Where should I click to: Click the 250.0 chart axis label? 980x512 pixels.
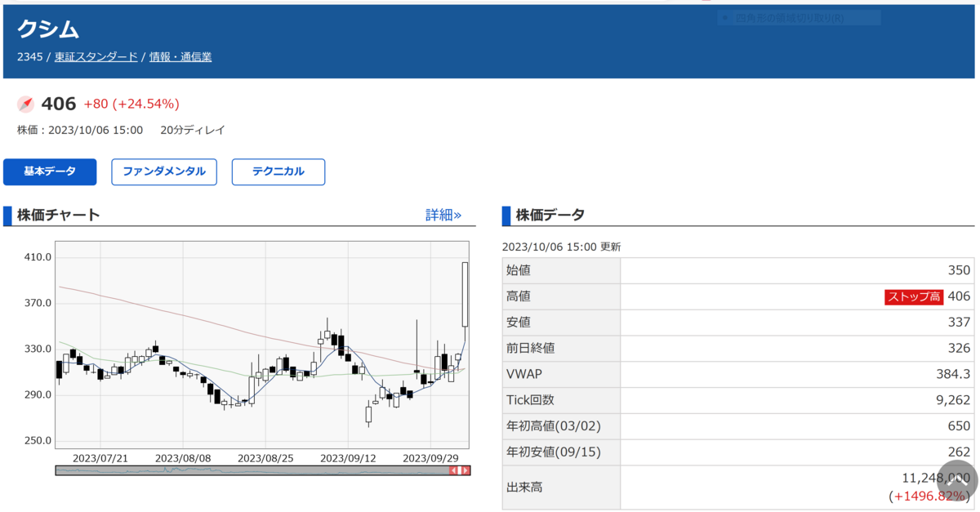click(x=39, y=440)
